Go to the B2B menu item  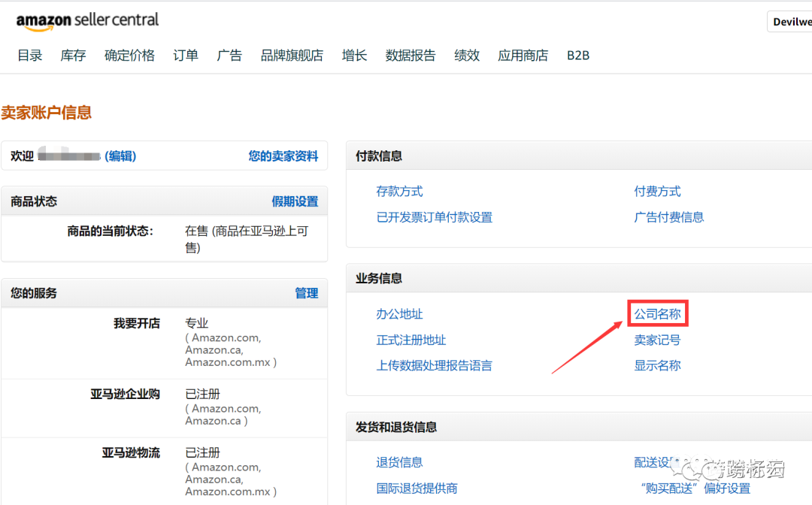[578, 56]
